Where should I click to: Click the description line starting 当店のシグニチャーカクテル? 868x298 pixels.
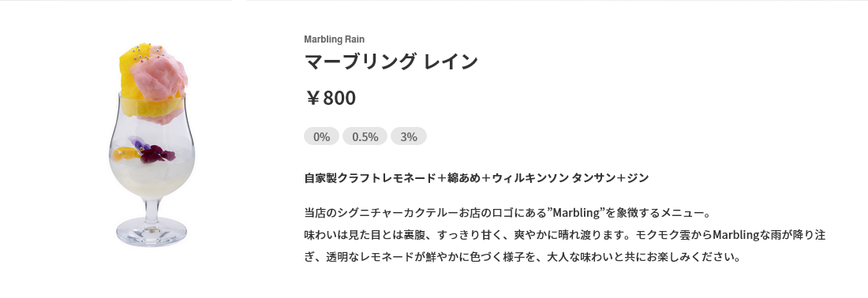click(507, 213)
